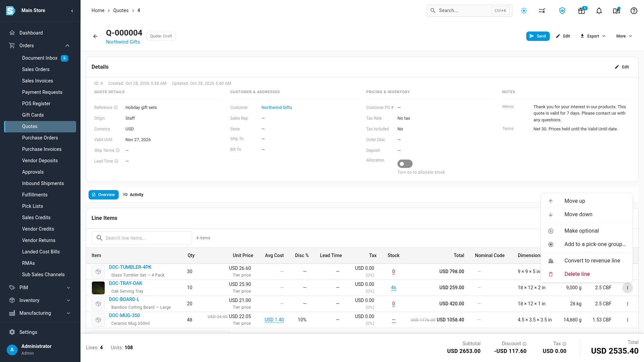Screen dimensions: 644x362
Task: Go to Home in the breadcrumb
Action: click(x=98, y=10)
